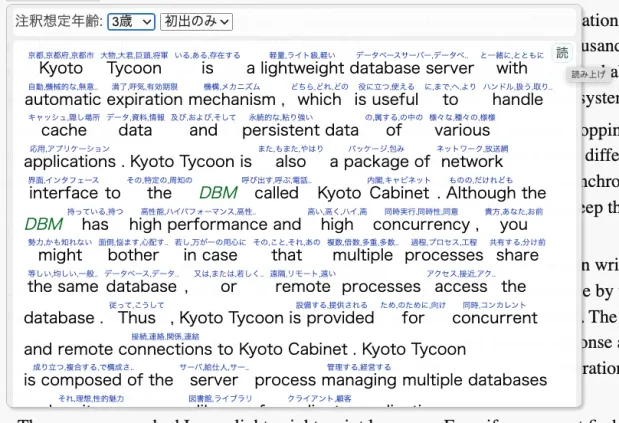The image size is (619, 423).
Task: Select the word "managing"
Action: [x=357, y=380]
